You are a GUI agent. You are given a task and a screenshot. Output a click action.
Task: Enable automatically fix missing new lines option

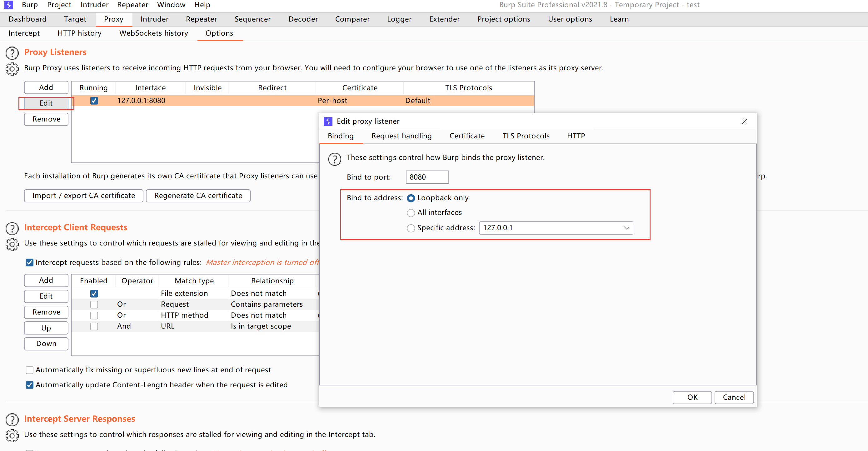tap(30, 370)
